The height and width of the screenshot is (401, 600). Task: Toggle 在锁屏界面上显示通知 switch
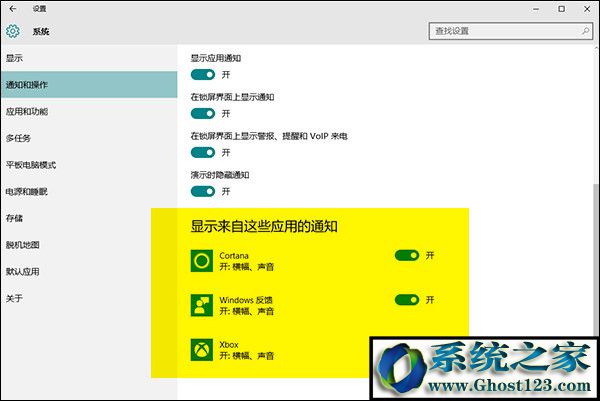click(x=203, y=114)
